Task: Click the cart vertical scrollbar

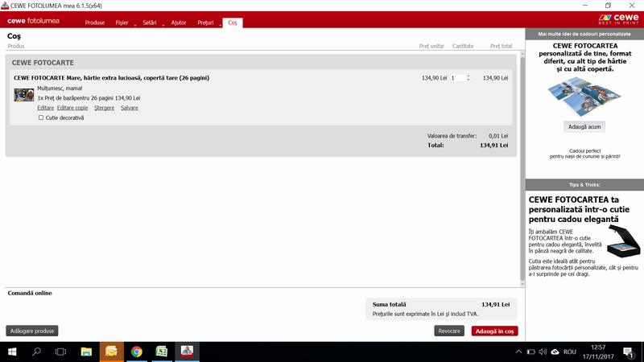Action: (522, 168)
